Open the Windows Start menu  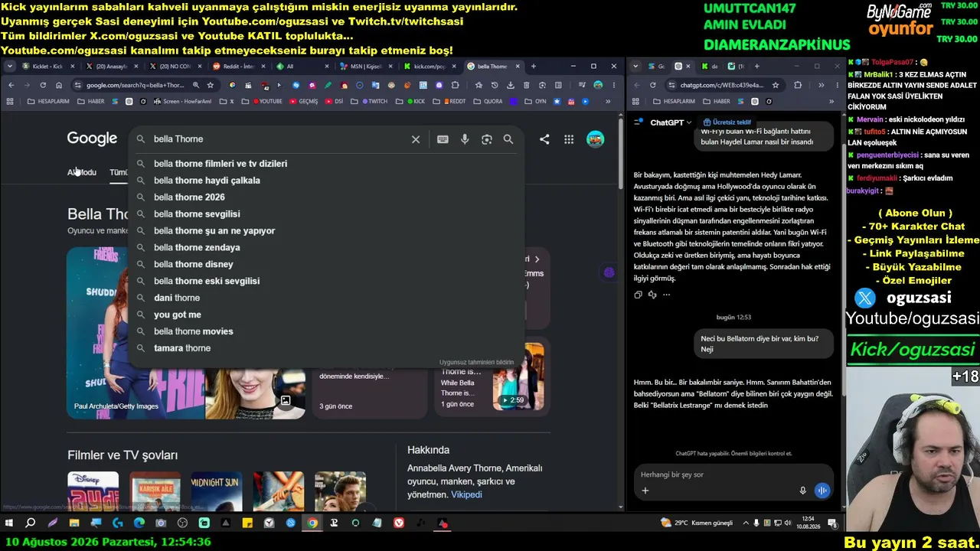click(x=9, y=523)
